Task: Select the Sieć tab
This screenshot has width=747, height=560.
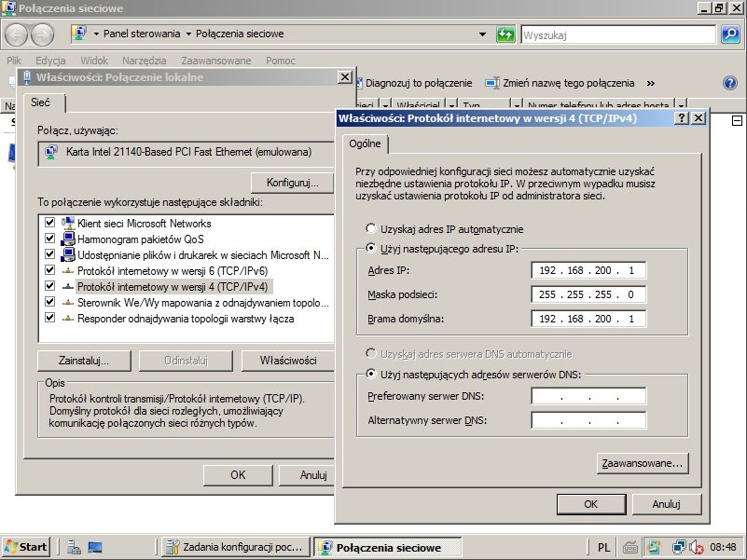Action: [x=41, y=102]
